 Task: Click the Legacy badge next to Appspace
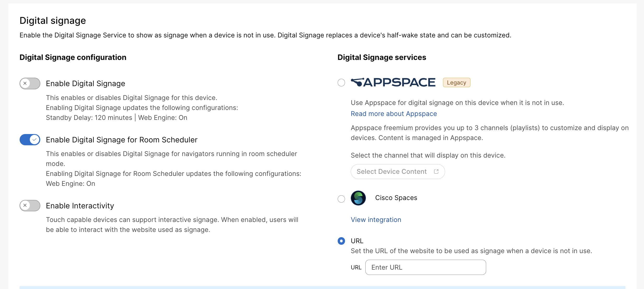456,82
